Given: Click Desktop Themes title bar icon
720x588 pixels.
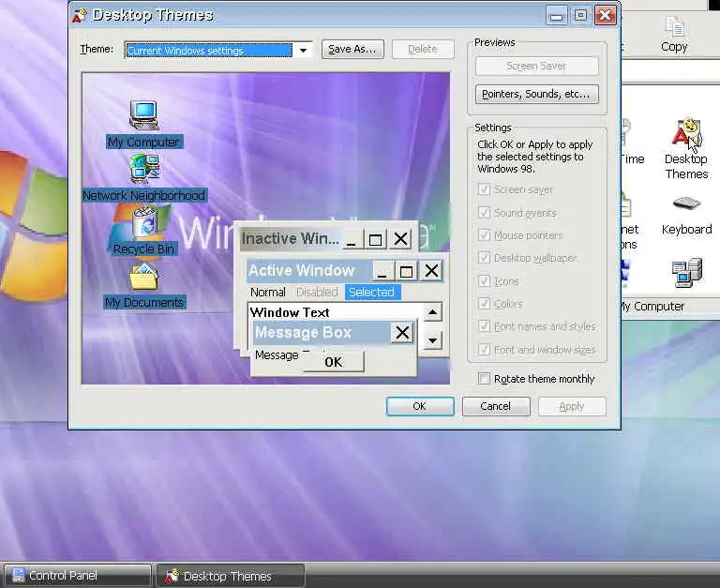Looking at the screenshot, I should click(x=80, y=15).
